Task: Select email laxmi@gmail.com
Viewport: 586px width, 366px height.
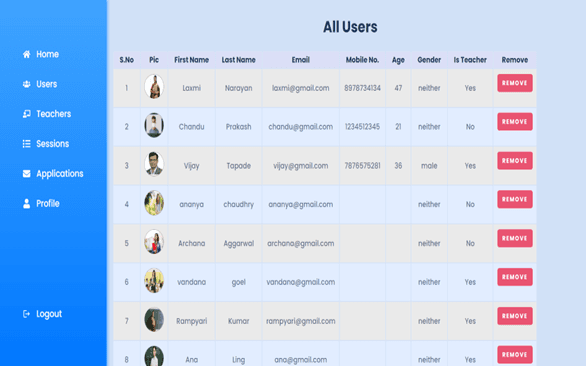Action: [x=300, y=88]
